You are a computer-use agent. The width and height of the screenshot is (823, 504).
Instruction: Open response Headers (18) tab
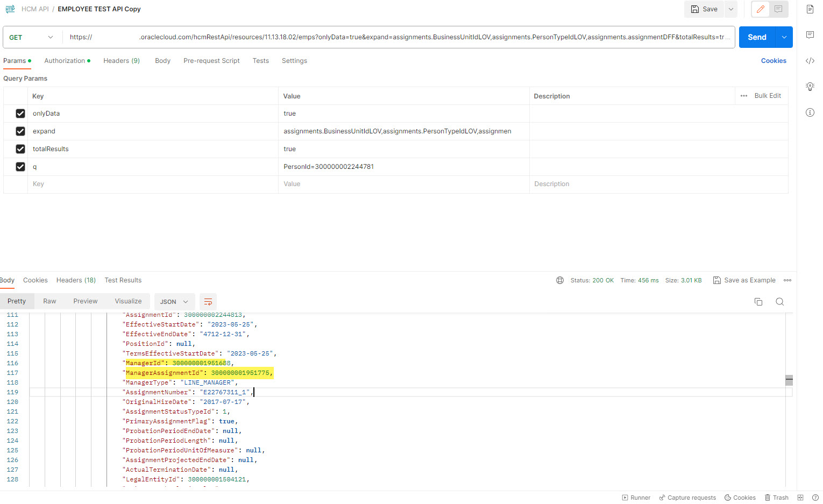coord(76,280)
